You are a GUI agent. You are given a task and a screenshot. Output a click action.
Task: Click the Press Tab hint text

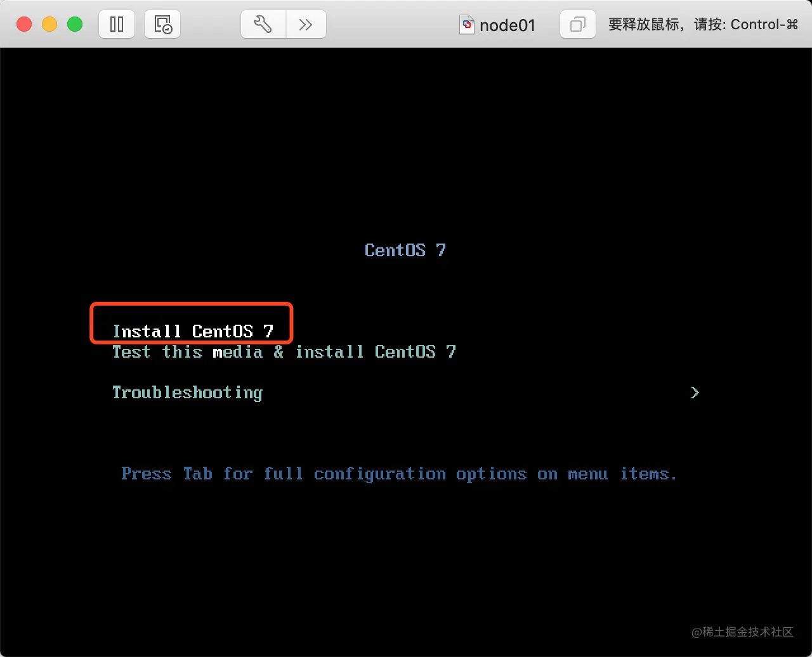pos(399,474)
